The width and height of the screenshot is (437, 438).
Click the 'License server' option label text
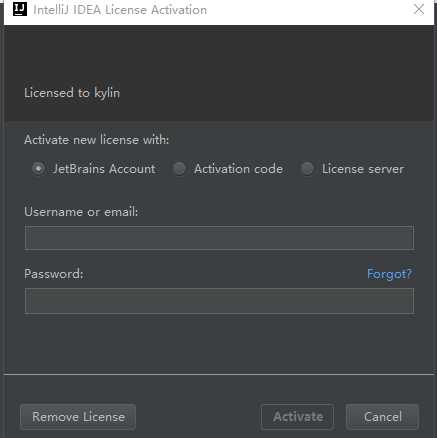pyautogui.click(x=363, y=169)
